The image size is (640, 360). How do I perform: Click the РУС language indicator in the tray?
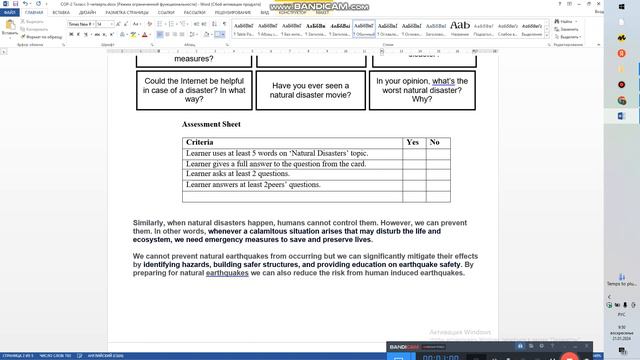point(621,315)
